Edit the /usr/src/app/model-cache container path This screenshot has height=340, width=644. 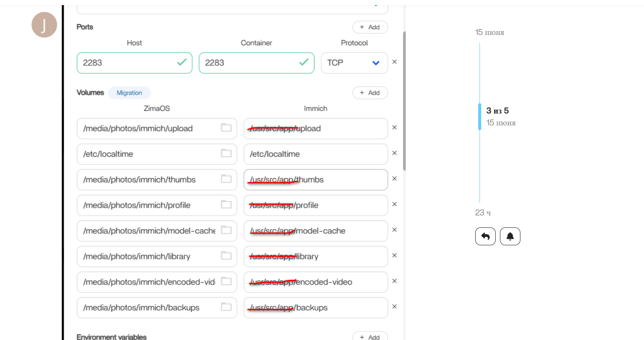316,231
